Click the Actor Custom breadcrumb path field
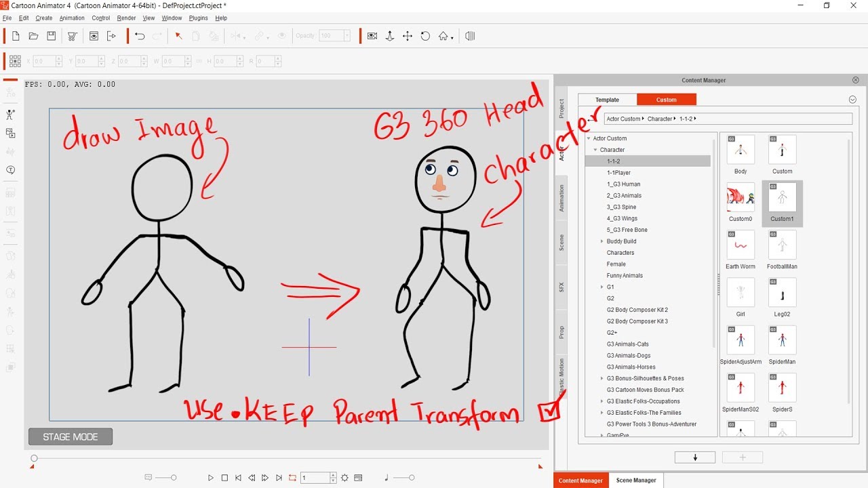Viewport: 868px width, 488px height. click(728, 119)
